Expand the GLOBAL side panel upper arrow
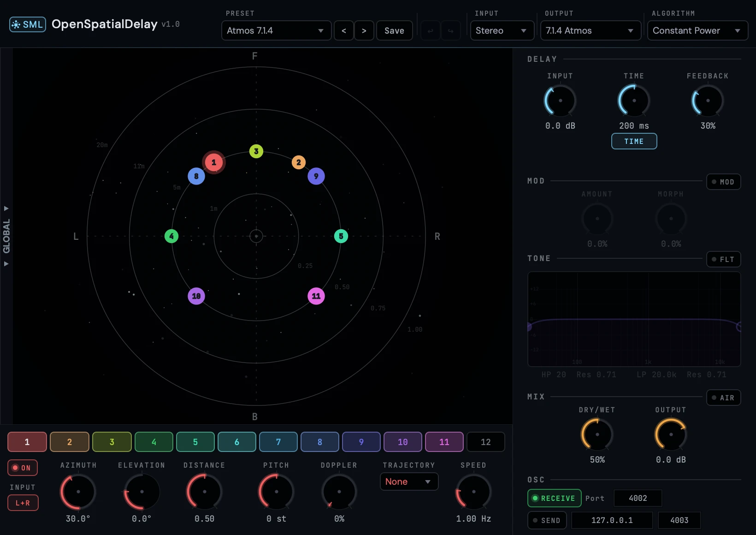 click(6, 208)
